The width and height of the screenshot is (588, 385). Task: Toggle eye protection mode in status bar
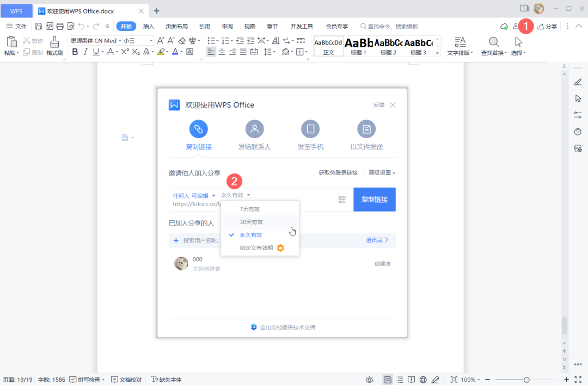(x=369, y=380)
